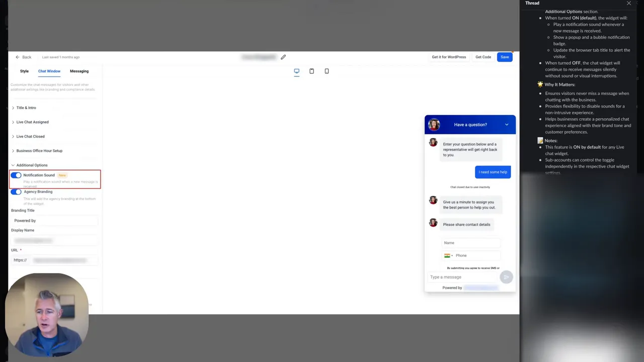
Task: Click the Back link
Action: click(x=27, y=57)
